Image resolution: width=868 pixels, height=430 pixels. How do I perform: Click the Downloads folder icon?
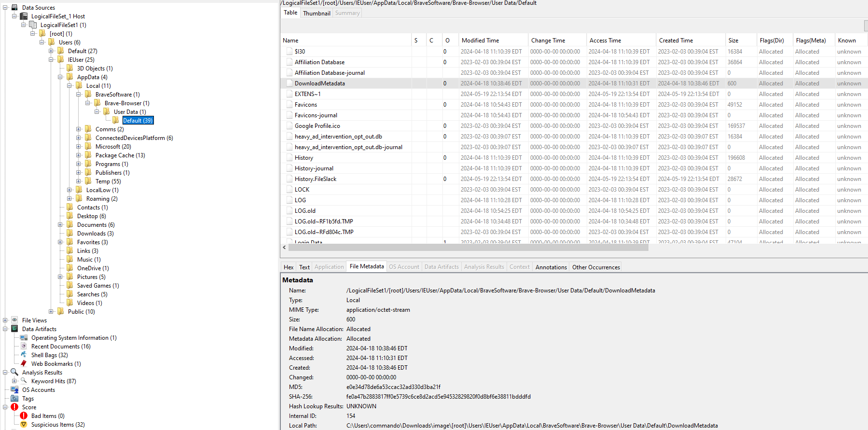click(69, 233)
